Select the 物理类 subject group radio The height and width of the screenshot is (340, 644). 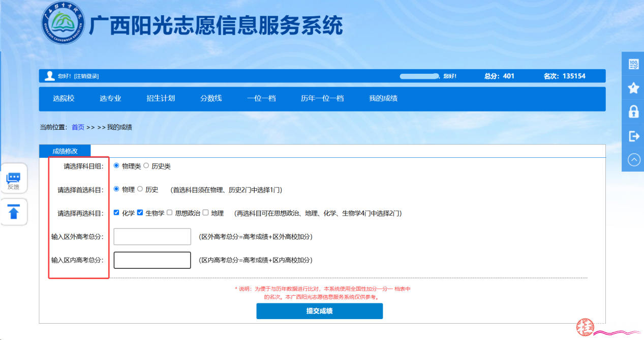(116, 165)
